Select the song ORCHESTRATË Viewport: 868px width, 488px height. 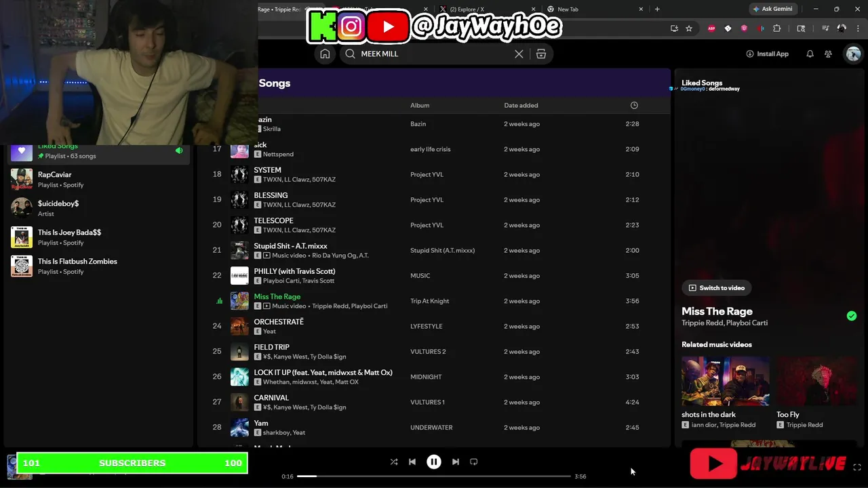pos(279,322)
